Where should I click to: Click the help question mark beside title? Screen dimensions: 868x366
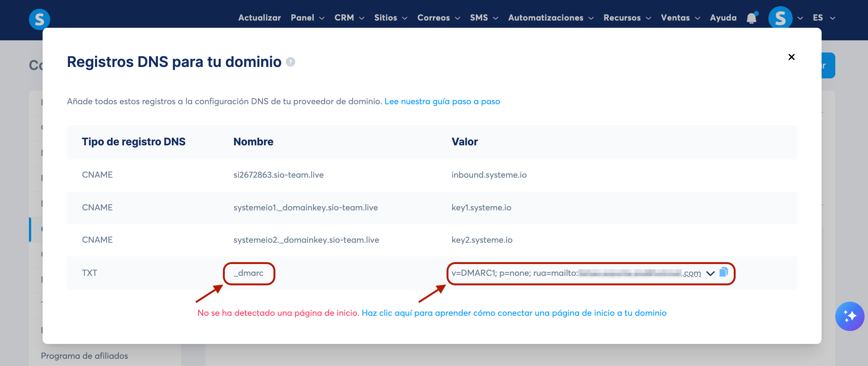click(290, 62)
